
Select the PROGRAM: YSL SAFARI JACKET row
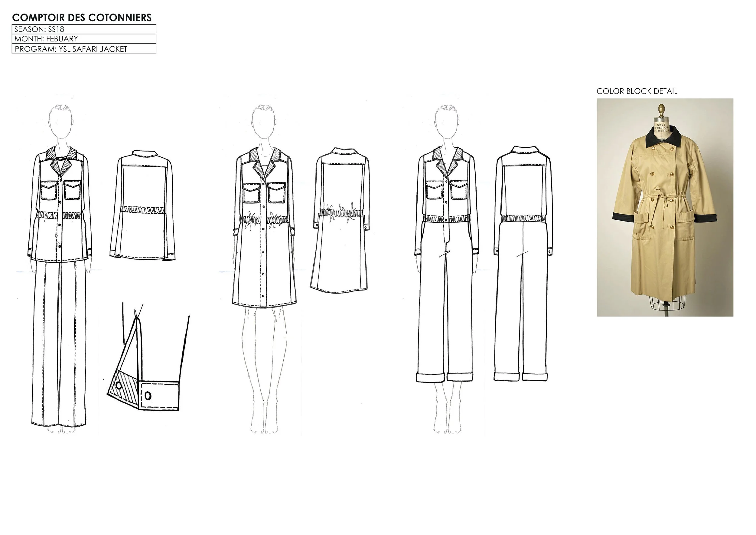point(84,49)
